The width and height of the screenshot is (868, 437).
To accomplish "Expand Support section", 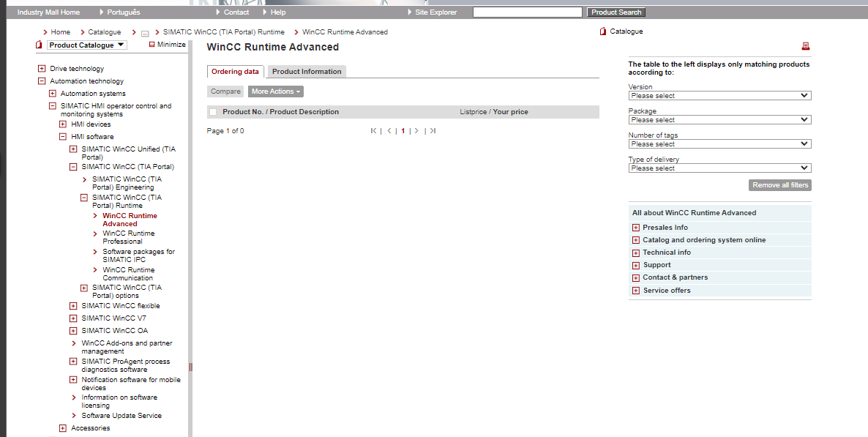I will point(635,265).
